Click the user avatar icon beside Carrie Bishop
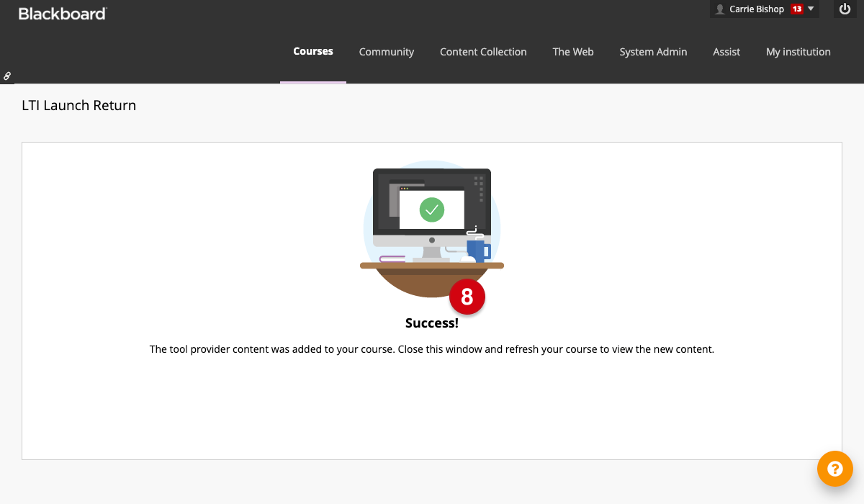 720,9
